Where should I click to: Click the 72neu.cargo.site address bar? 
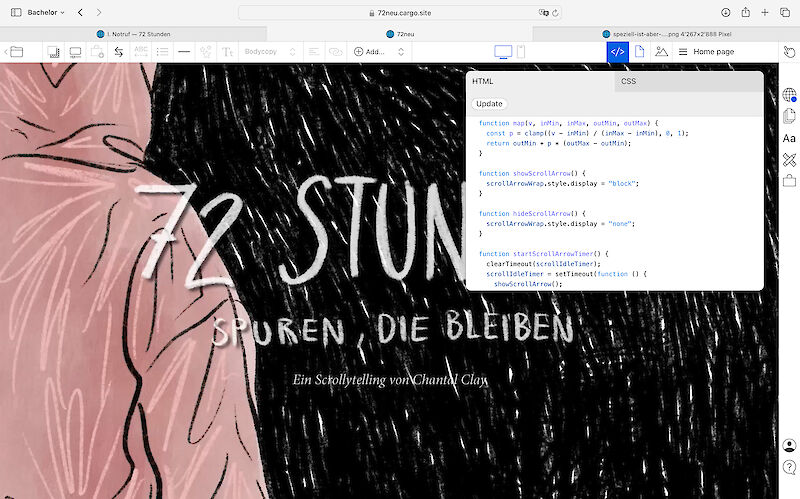click(400, 13)
